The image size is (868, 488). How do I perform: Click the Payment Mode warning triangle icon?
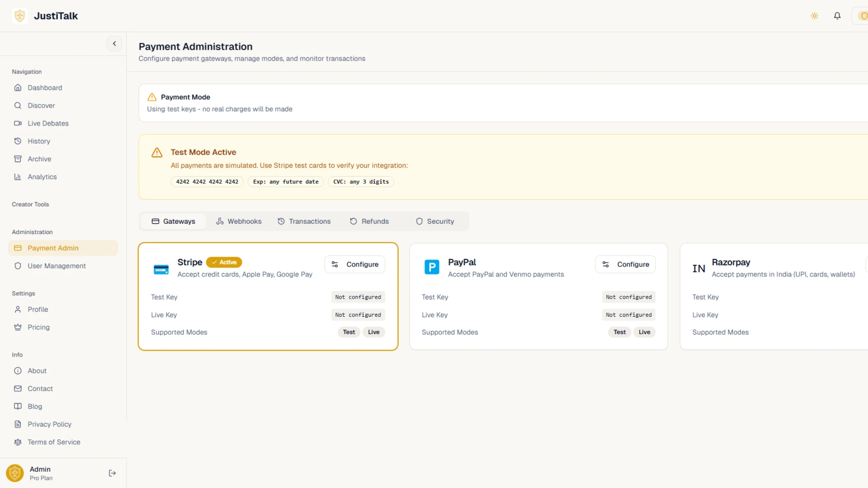(152, 97)
